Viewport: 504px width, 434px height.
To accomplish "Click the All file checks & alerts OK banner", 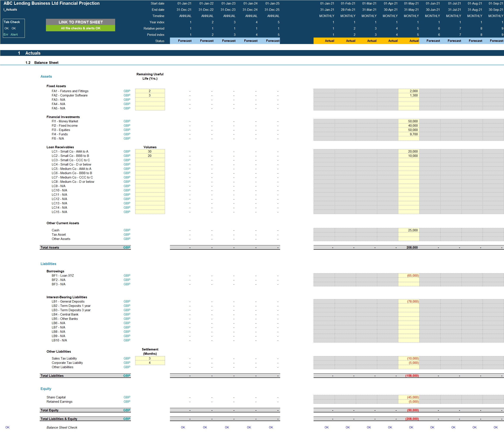I will [80, 28].
